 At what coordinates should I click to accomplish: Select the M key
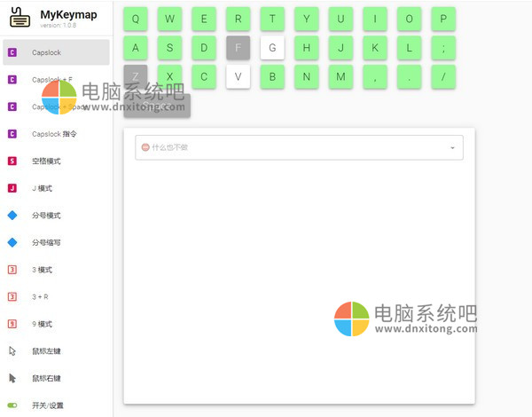point(341,76)
